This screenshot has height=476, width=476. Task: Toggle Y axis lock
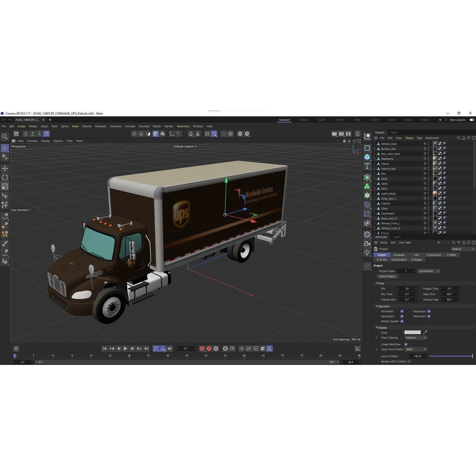(33, 134)
